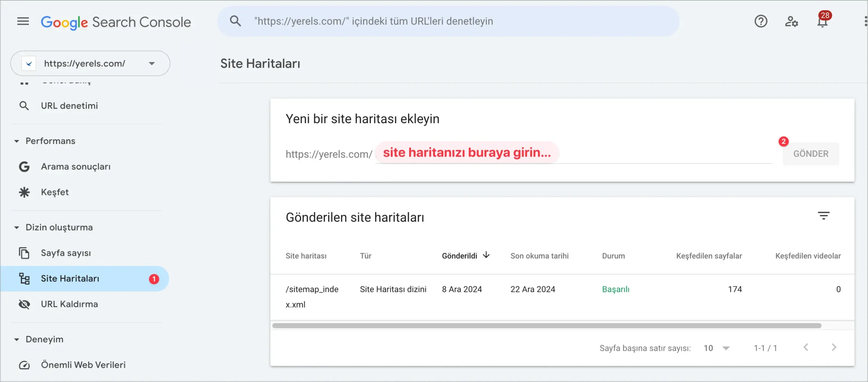Open user and settings management icon

click(x=791, y=21)
